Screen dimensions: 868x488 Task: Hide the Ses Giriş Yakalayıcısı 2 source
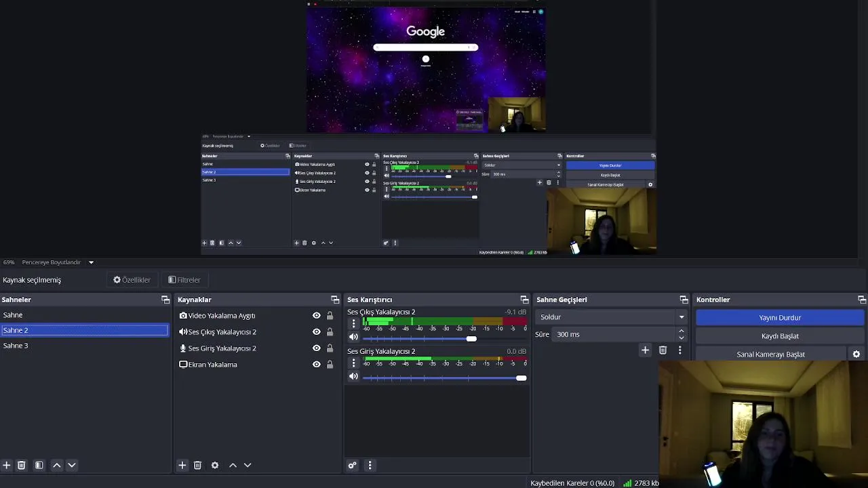tap(316, 348)
